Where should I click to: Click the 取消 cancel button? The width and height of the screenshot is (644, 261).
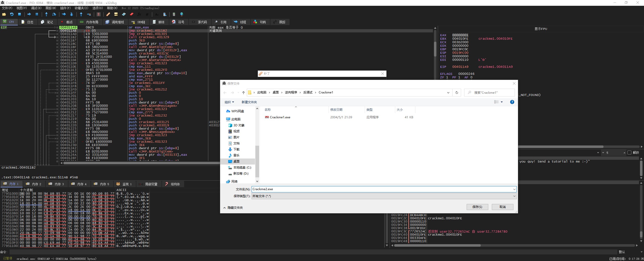click(x=502, y=207)
